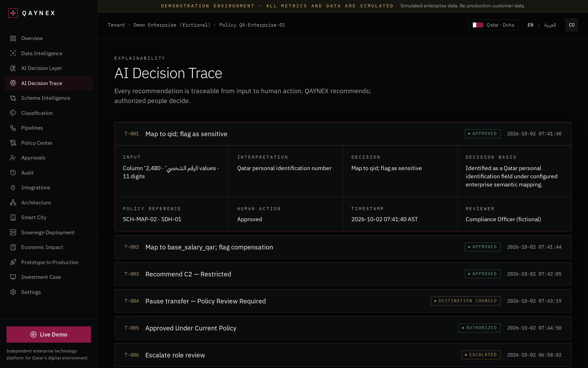Click the DESTINATION CHANGED status badge

click(x=465, y=301)
